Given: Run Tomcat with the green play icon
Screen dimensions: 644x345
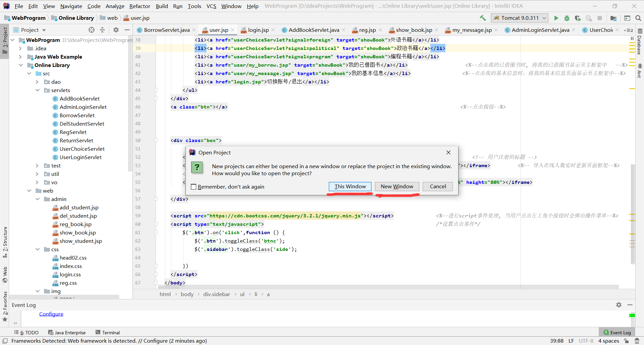Looking at the screenshot, I should [556, 18].
